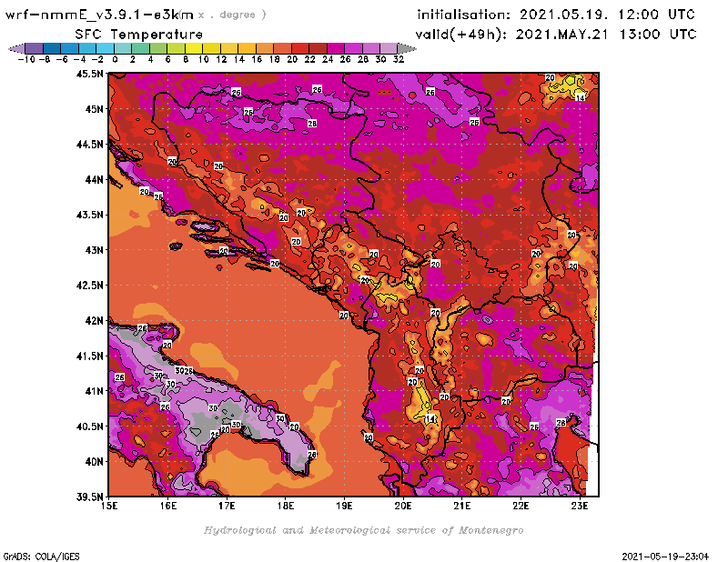Click the initialisation 2021.05.19 12:00 UTC text
Screen dimensions: 728x562
pyautogui.click(x=556, y=15)
